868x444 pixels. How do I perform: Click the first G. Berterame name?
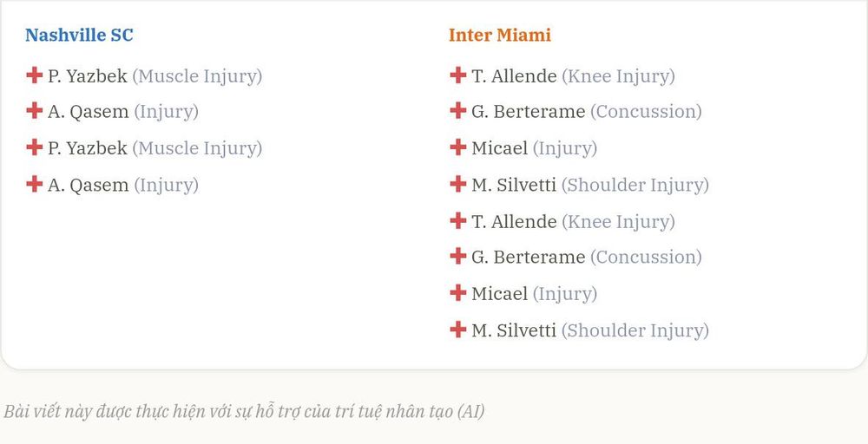click(x=528, y=111)
